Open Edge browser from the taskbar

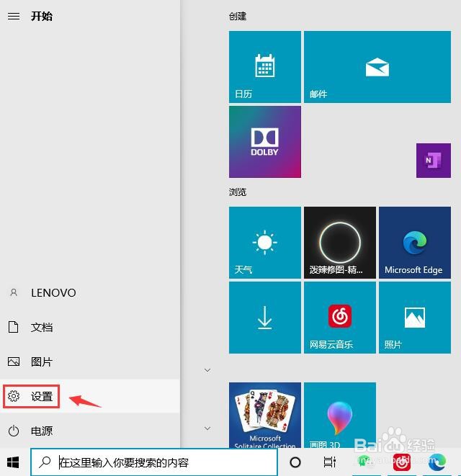(x=437, y=462)
